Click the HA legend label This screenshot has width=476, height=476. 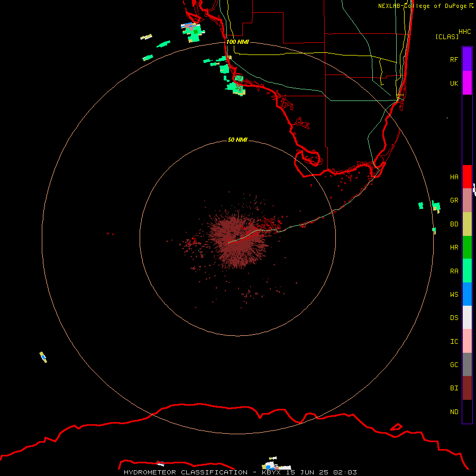(x=454, y=177)
